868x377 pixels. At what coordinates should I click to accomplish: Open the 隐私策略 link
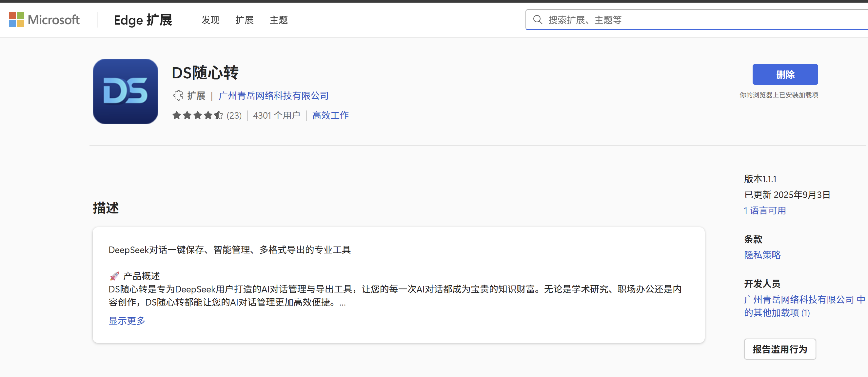(x=762, y=255)
